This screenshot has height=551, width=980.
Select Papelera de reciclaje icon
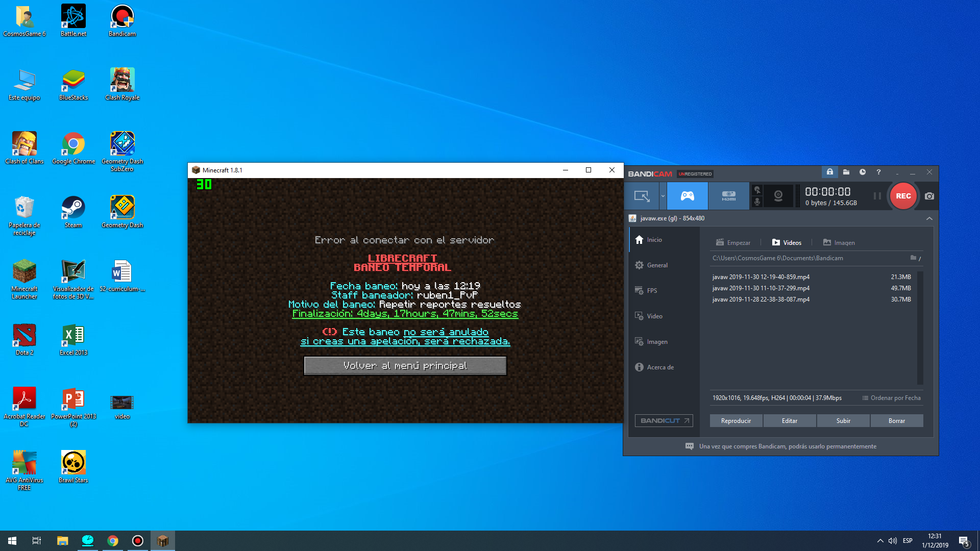24,215
